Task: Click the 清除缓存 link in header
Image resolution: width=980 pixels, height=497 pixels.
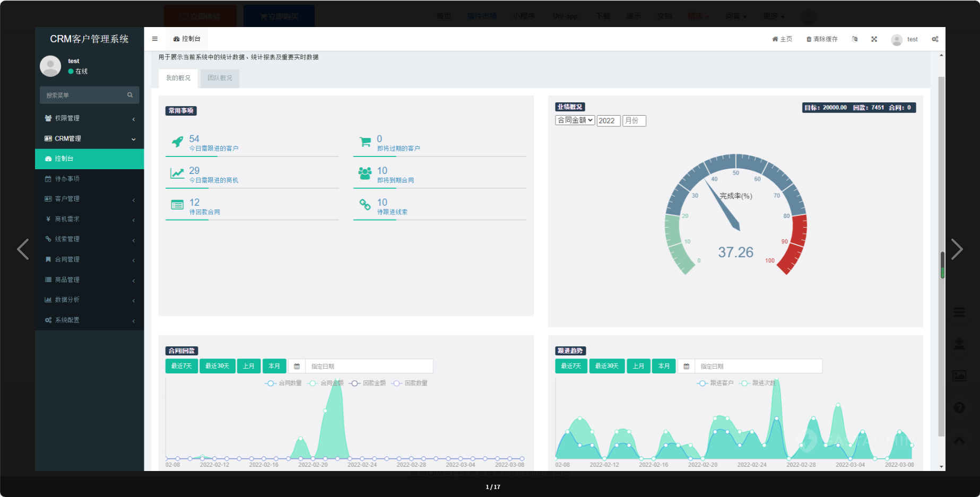Action: (x=822, y=39)
